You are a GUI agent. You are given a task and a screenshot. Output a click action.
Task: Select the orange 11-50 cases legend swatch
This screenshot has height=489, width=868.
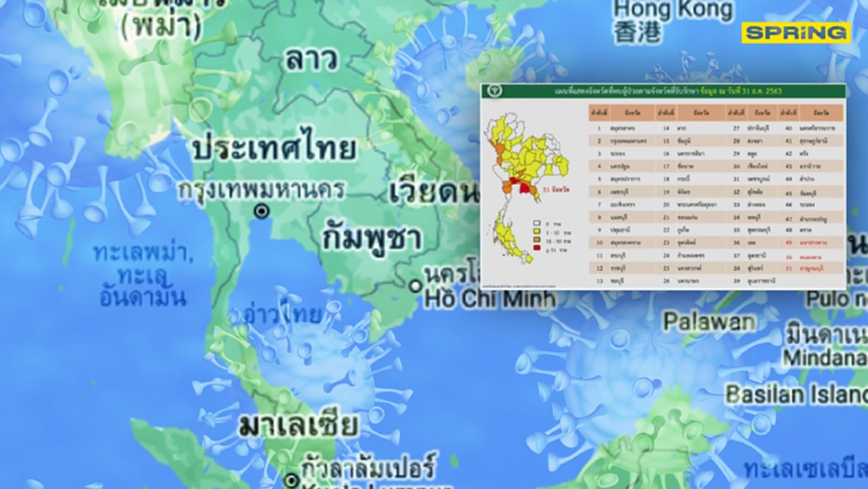pos(536,240)
